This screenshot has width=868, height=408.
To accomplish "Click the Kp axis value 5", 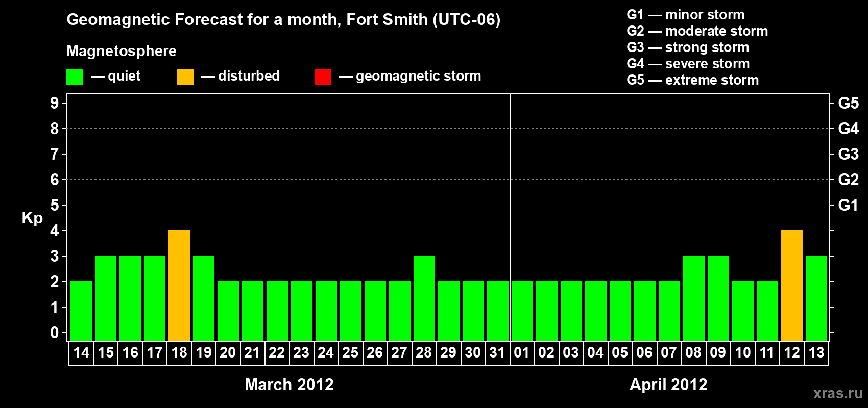I will point(55,205).
